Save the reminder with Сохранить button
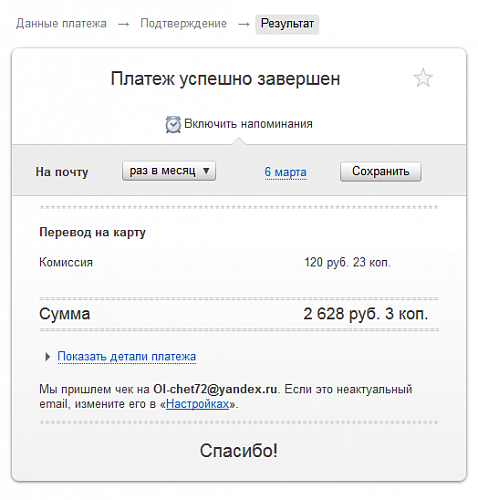The height and width of the screenshot is (500, 478). pos(381,171)
